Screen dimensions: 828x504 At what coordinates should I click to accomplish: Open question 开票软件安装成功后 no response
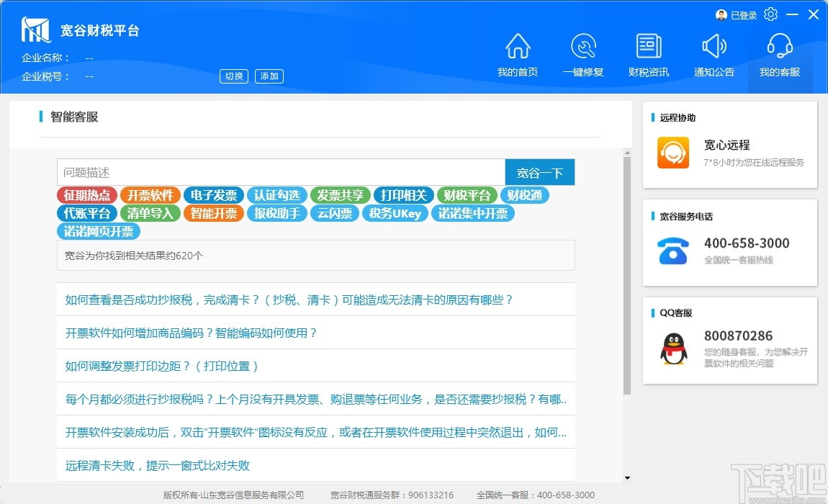point(316,432)
